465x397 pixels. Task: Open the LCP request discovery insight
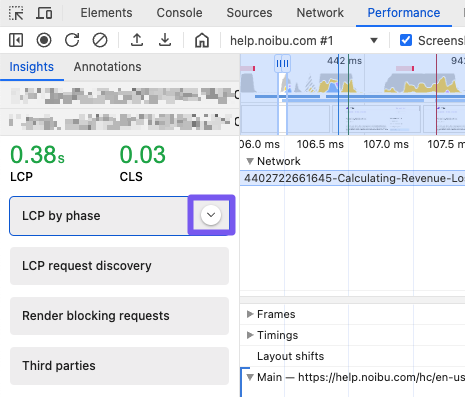[119, 266]
